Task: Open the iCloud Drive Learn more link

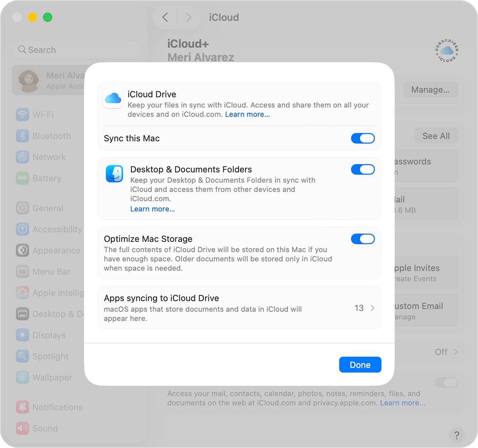Action: tap(247, 114)
